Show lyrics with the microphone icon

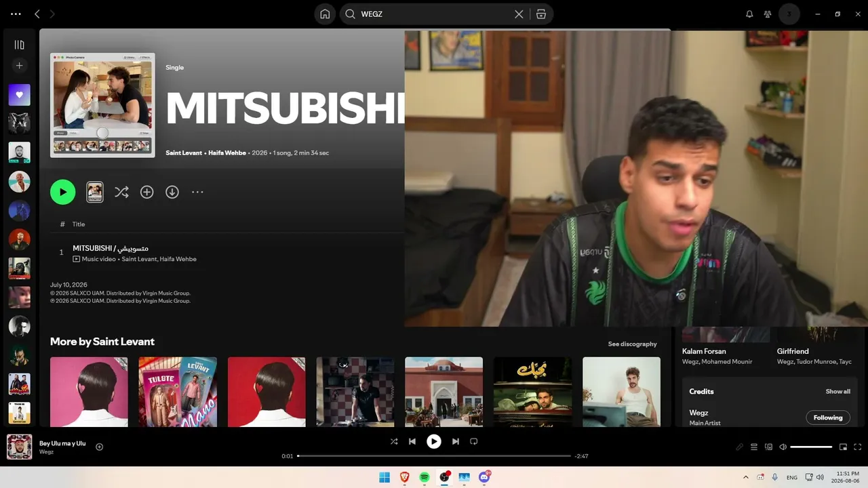click(x=740, y=447)
